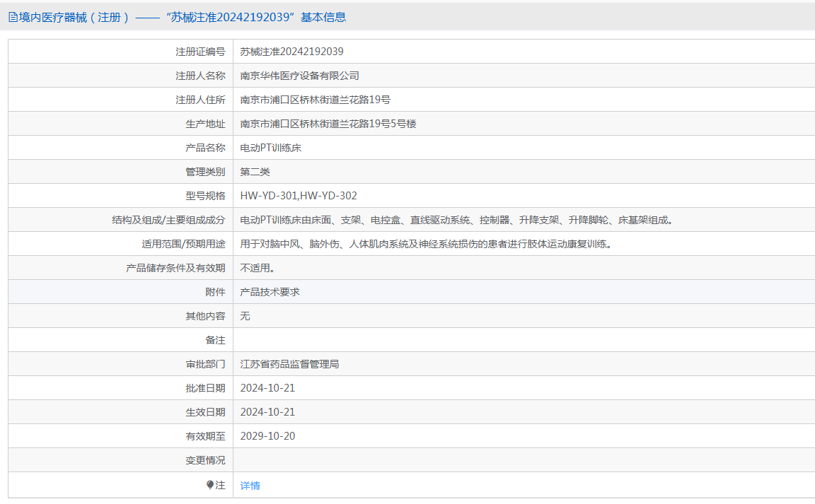Click the 附件 label
This screenshot has height=504, width=815.
click(215, 292)
